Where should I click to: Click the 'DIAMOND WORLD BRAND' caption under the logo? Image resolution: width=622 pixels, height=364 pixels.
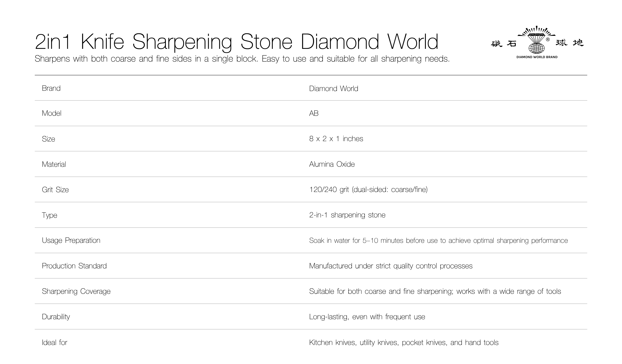[x=537, y=57]
